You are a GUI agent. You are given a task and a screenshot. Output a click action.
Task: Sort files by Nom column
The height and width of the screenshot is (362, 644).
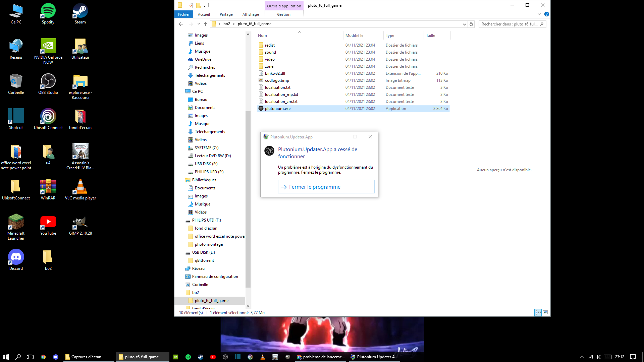pyautogui.click(x=300, y=36)
